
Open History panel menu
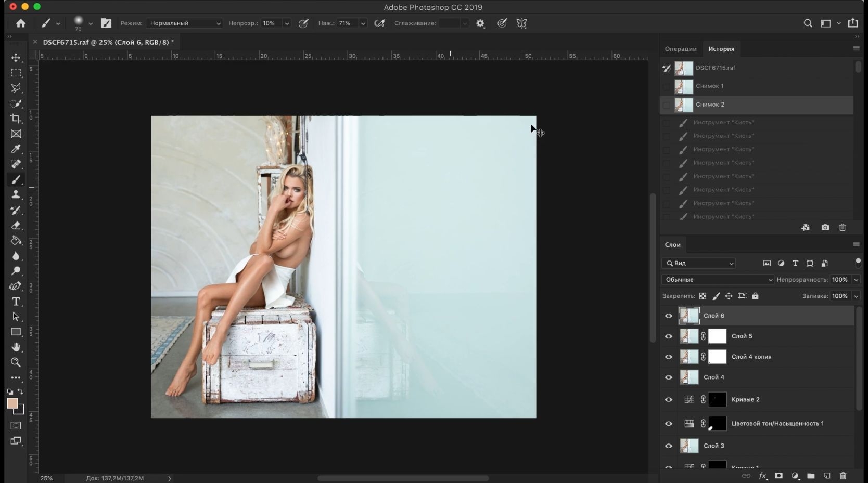coord(856,48)
